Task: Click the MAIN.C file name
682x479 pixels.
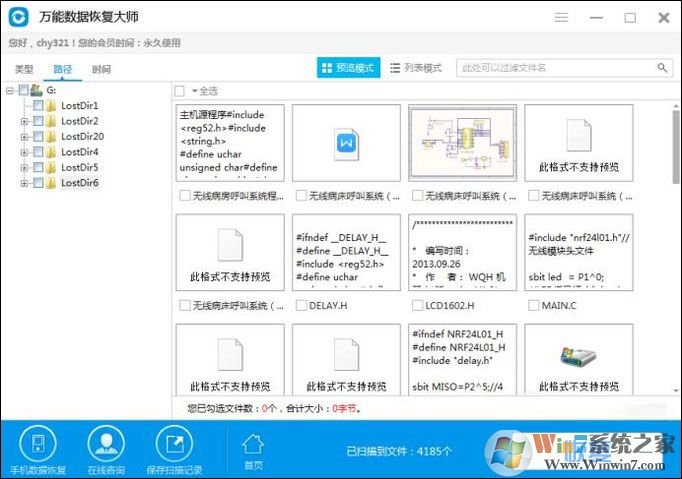Action: point(559,305)
